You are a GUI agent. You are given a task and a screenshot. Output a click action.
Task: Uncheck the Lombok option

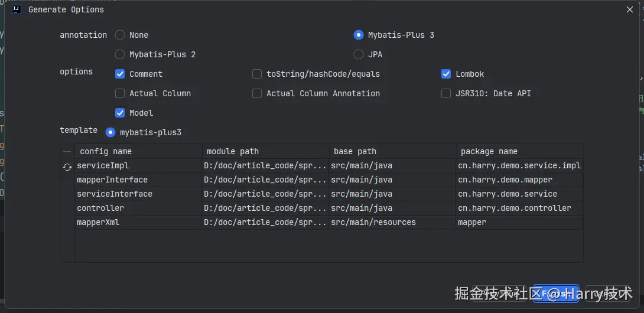tap(446, 74)
